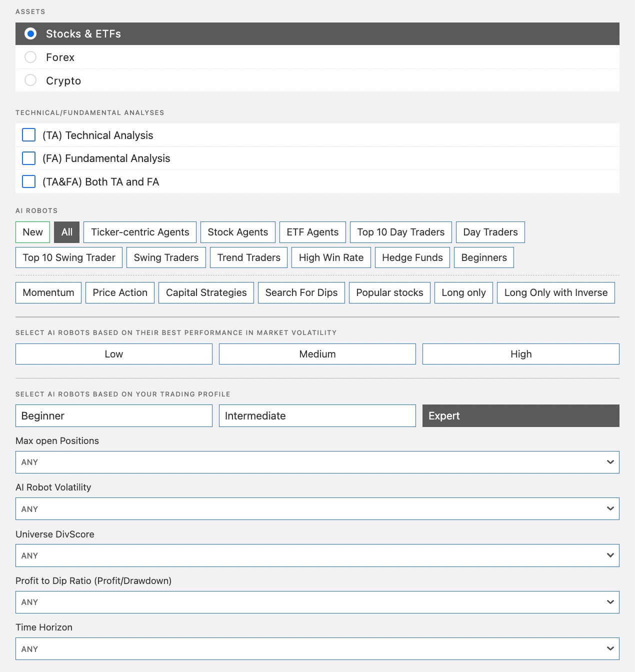Image resolution: width=635 pixels, height=672 pixels.
Task: Choose the Crypto asset option
Action: (x=30, y=80)
